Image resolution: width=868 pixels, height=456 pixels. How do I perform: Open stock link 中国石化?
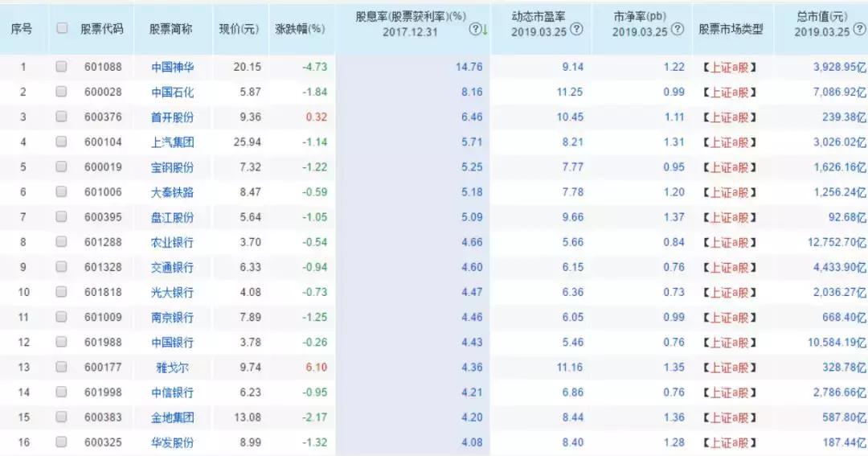tap(172, 92)
